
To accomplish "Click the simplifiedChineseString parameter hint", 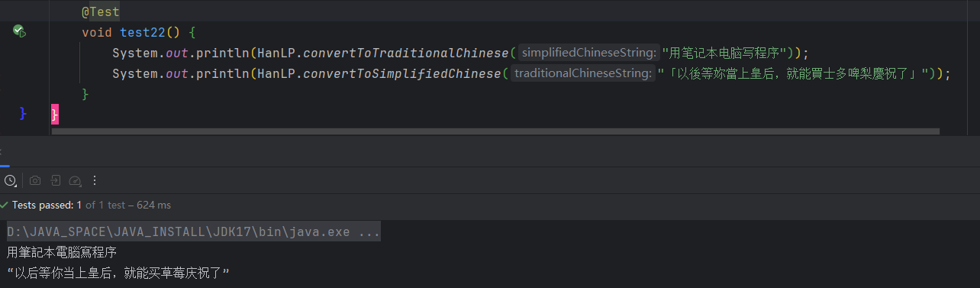I will [x=588, y=53].
